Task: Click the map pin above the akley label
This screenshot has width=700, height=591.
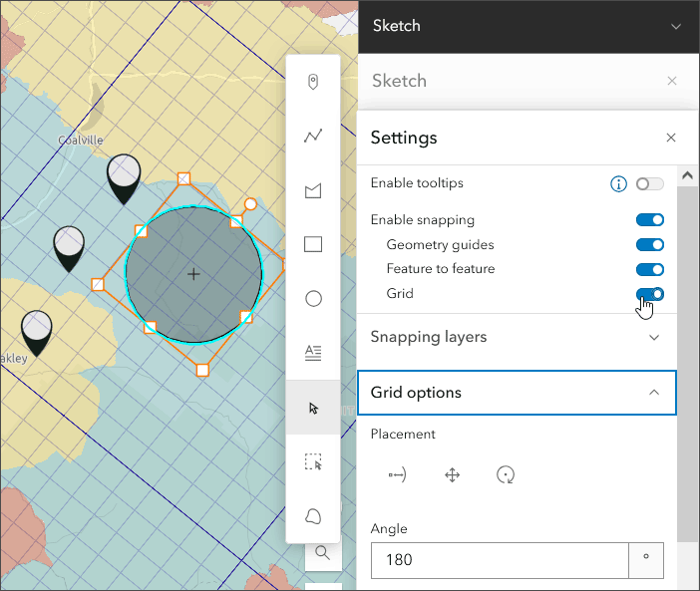Action: (x=37, y=333)
